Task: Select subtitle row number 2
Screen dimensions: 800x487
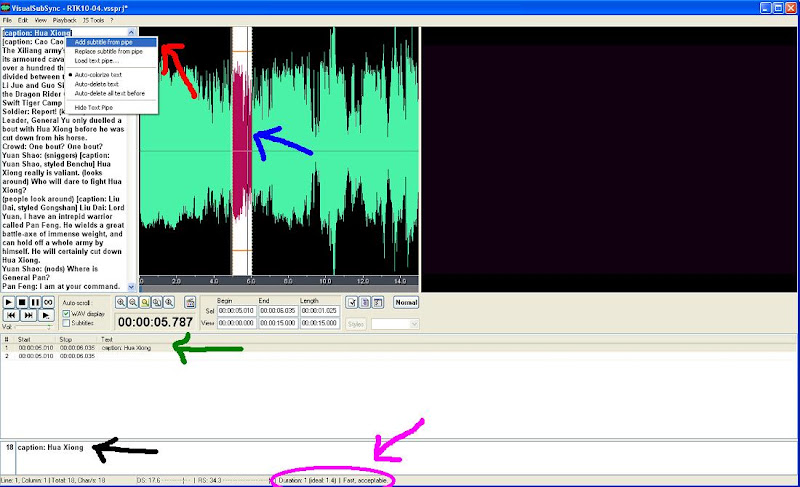Action: click(398, 356)
